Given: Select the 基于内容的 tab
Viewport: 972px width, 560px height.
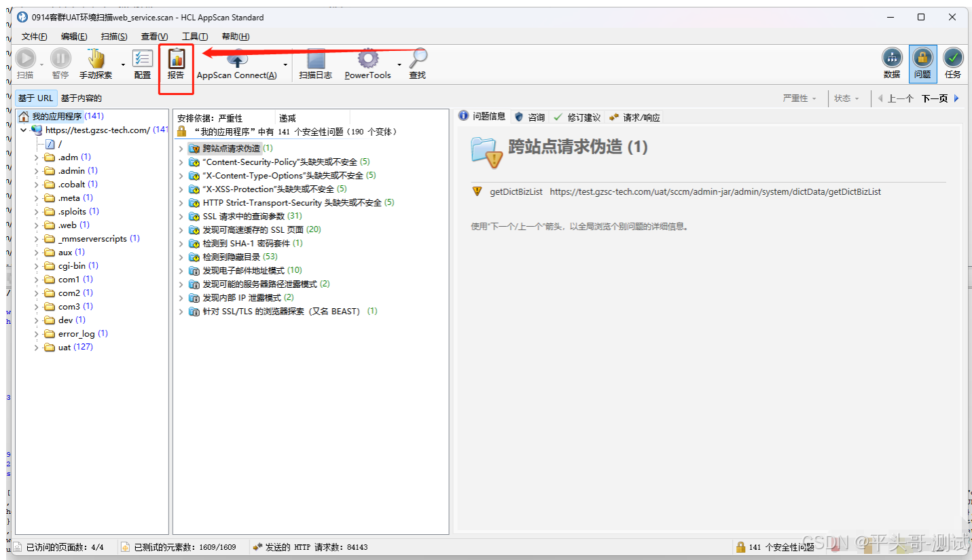Looking at the screenshot, I should 82,98.
